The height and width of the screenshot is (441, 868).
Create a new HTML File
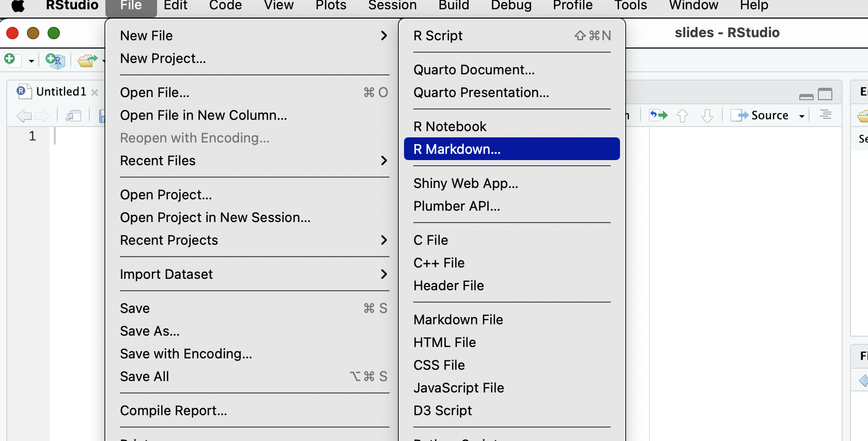(x=512, y=342)
